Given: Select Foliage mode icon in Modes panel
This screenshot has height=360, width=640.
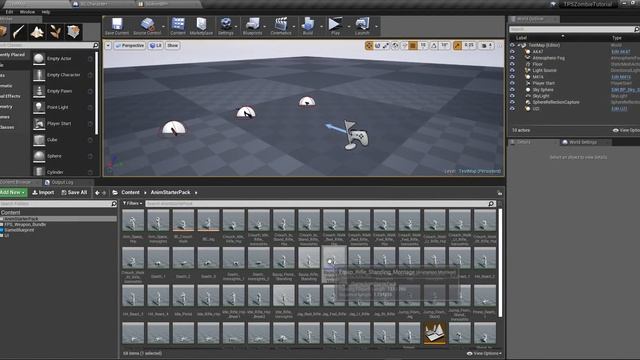Looking at the screenshot, I should (55, 31).
